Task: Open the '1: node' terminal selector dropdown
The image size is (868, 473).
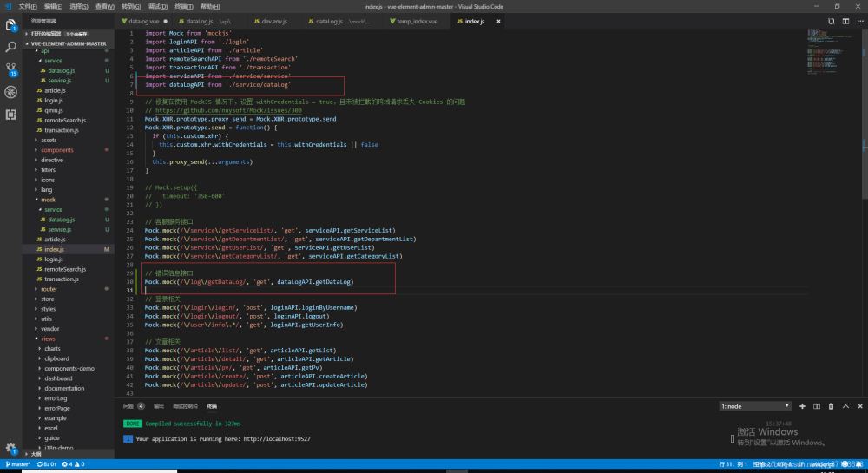Action: click(x=754, y=405)
